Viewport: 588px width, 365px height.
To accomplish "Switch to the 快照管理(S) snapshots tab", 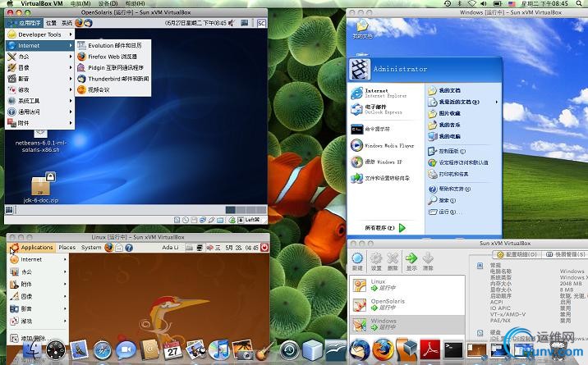I will tap(566, 254).
